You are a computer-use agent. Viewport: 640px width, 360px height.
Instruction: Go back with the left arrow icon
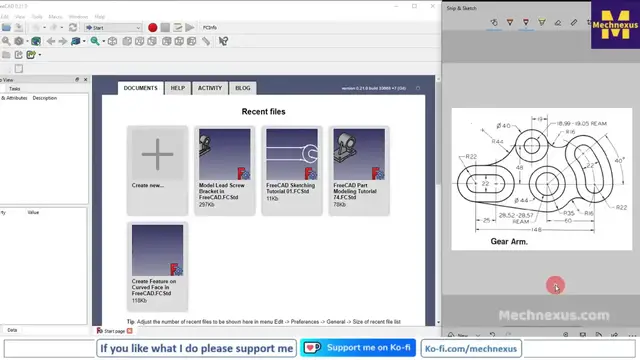coord(51,41)
